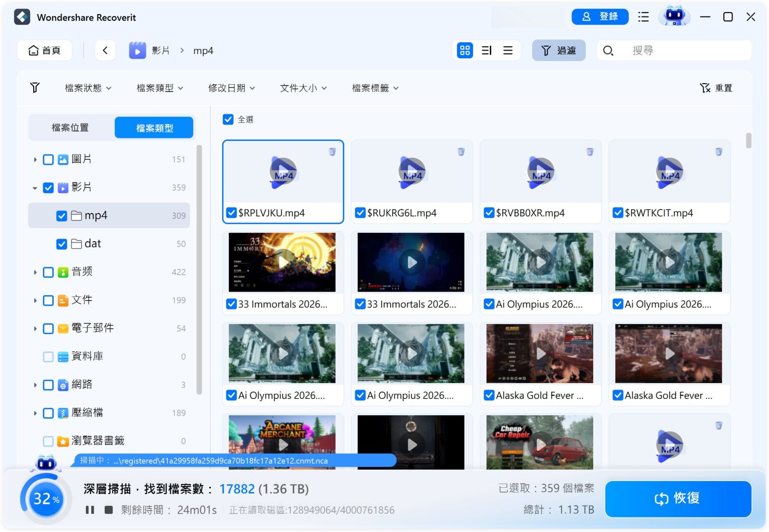Viewport: 769px width, 532px height.
Task: Switch to 檔案類型 tab
Action: click(154, 127)
